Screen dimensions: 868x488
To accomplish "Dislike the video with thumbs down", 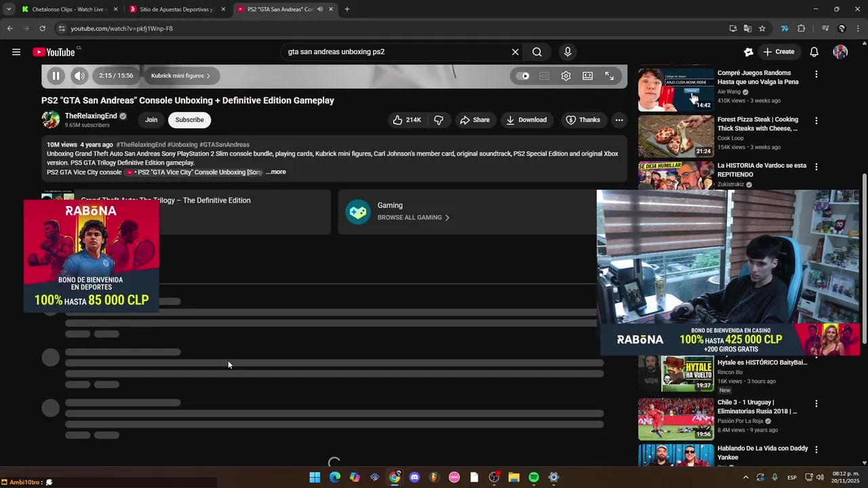I will tap(439, 120).
